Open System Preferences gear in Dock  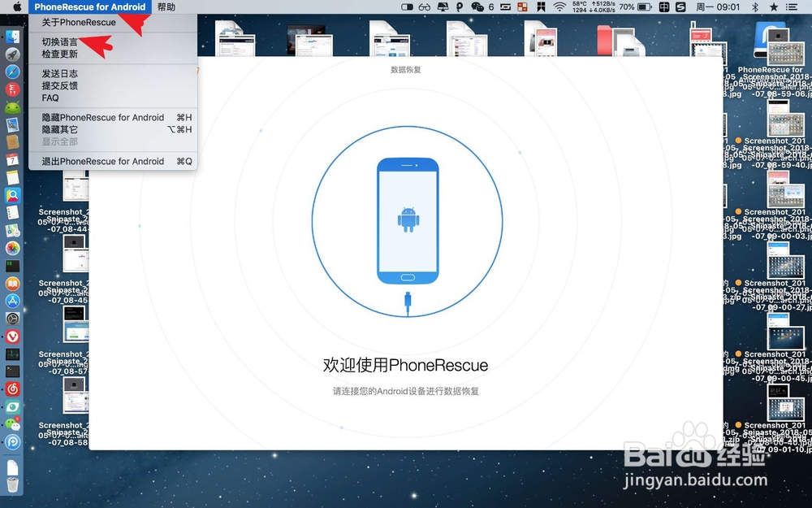tap(12, 319)
